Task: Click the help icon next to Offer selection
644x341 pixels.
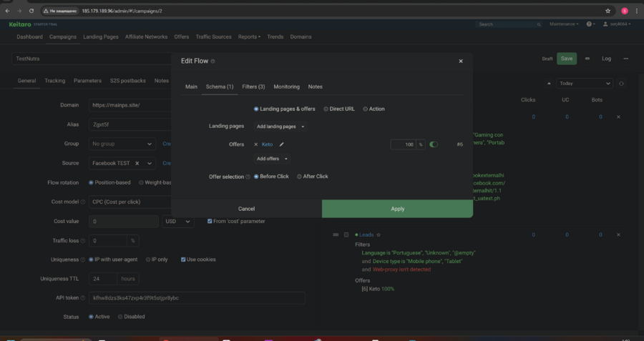Action: 248,177
